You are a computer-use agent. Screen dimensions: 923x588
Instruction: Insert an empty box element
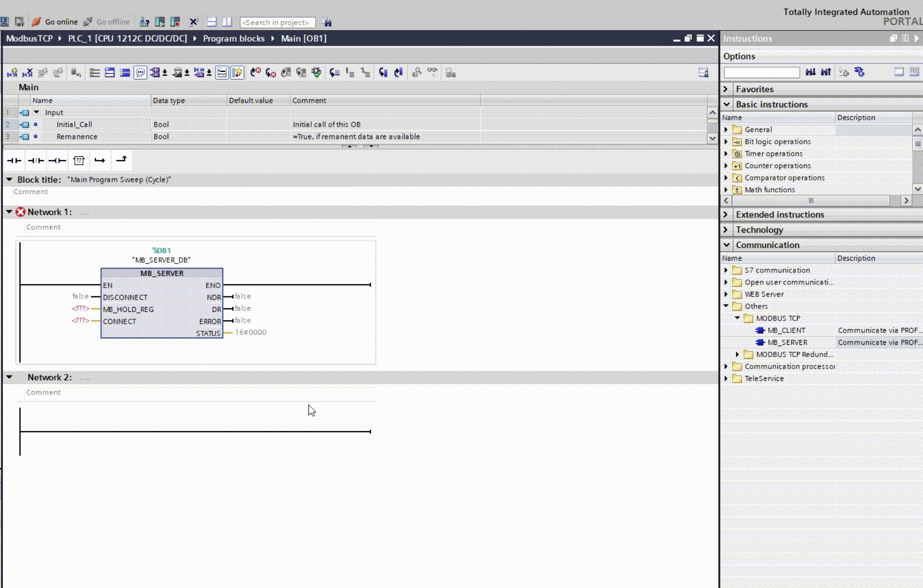pos(79,160)
